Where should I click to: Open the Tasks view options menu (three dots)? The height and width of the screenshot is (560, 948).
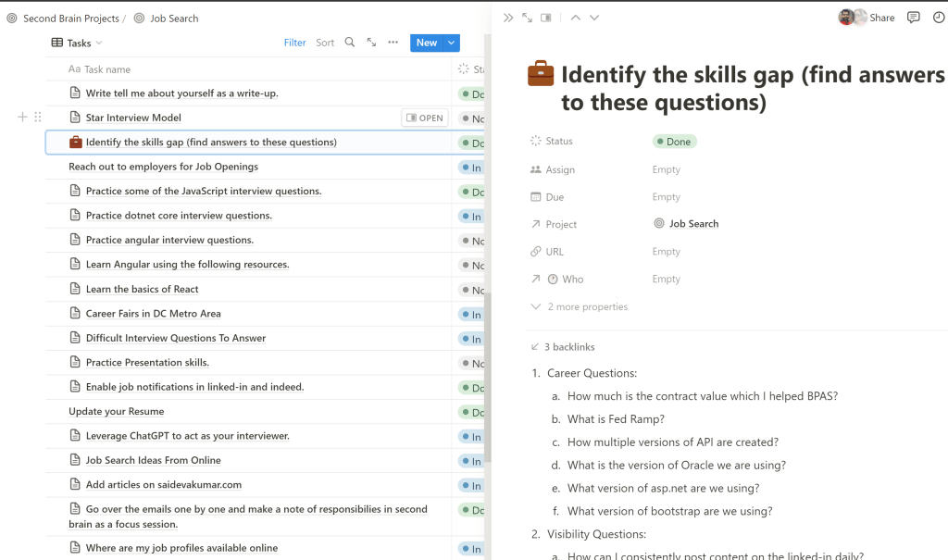point(393,43)
